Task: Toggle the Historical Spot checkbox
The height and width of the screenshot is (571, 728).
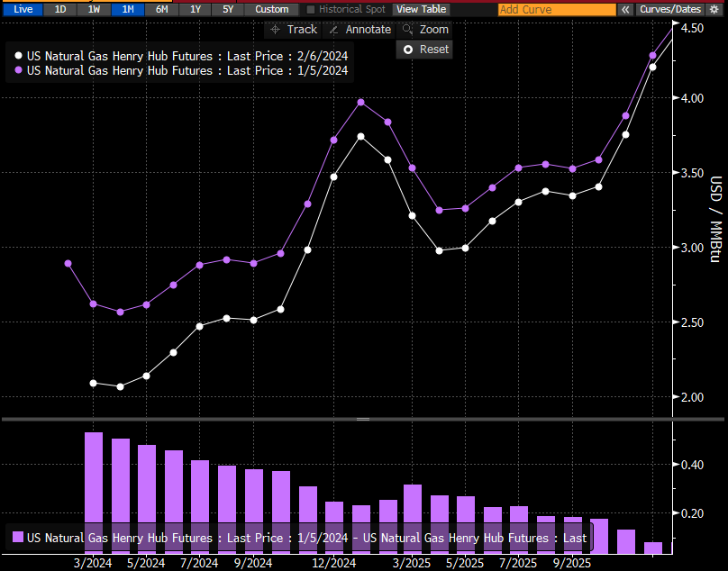Action: (x=311, y=9)
